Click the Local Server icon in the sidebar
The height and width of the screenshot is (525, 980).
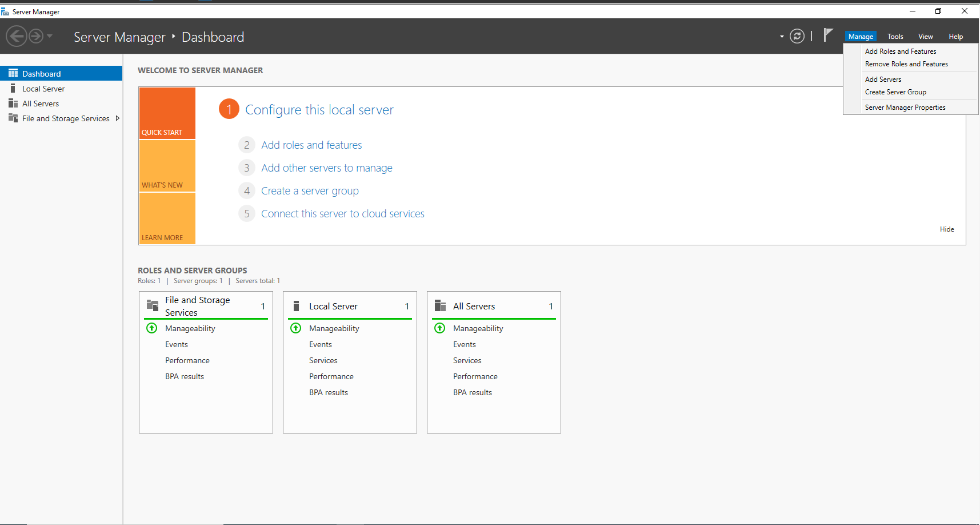pos(13,88)
